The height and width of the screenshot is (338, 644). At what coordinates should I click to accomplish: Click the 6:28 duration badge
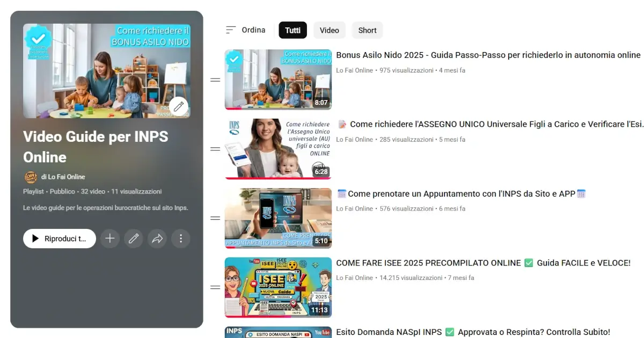coord(321,172)
